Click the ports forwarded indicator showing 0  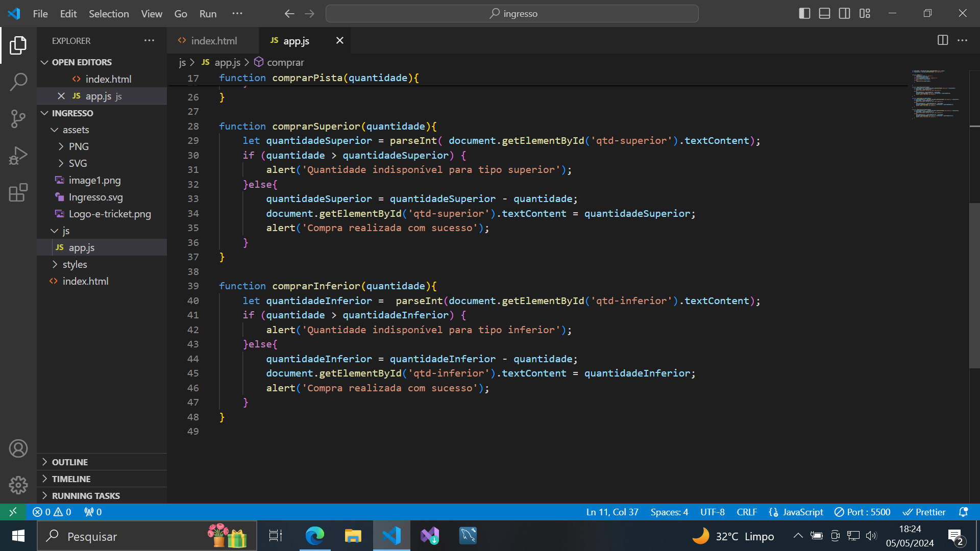coord(93,512)
